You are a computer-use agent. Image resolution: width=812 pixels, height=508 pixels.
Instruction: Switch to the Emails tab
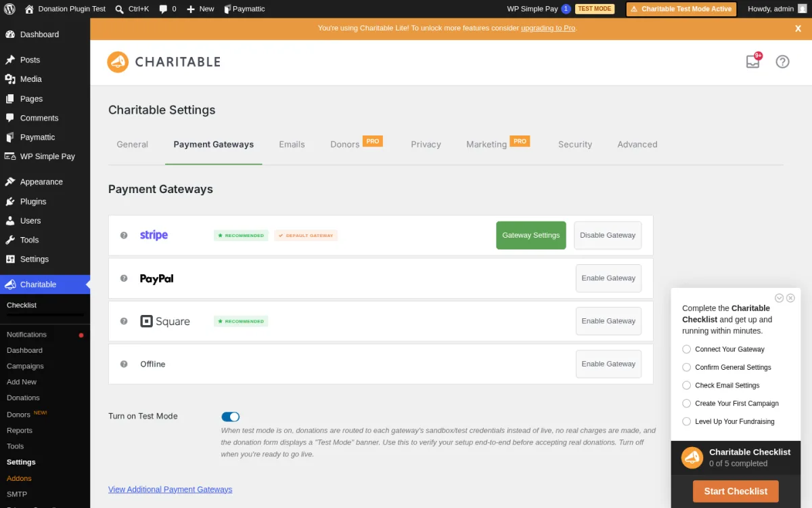292,144
